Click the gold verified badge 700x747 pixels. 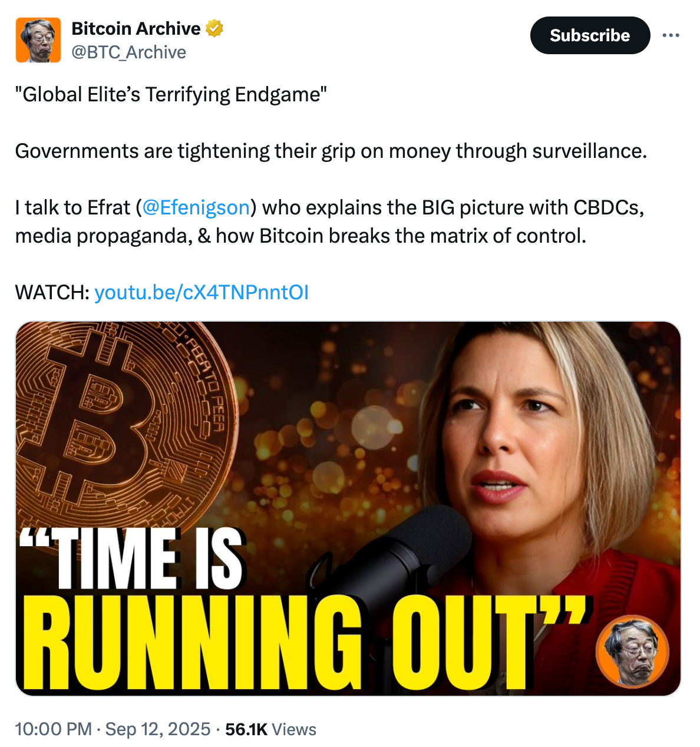(214, 28)
